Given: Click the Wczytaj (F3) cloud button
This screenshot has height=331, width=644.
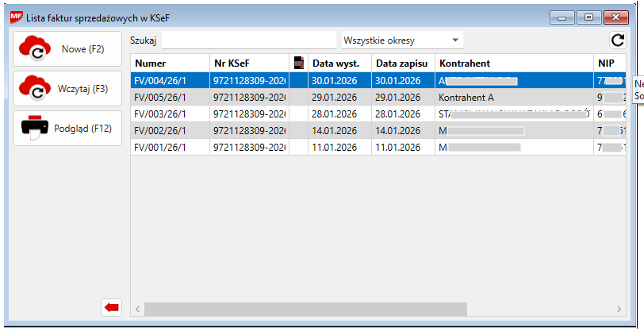Looking at the screenshot, I should point(67,89).
